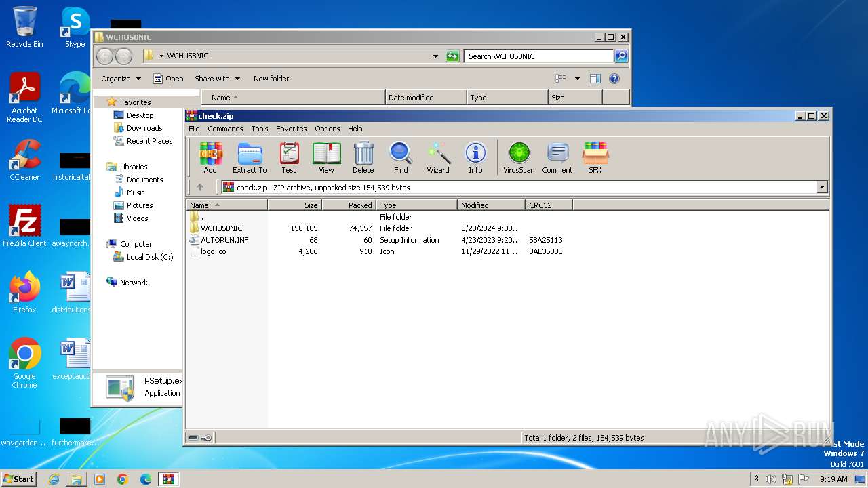Sort by Packed column header
Screen dimensions: 868x488
(349, 205)
